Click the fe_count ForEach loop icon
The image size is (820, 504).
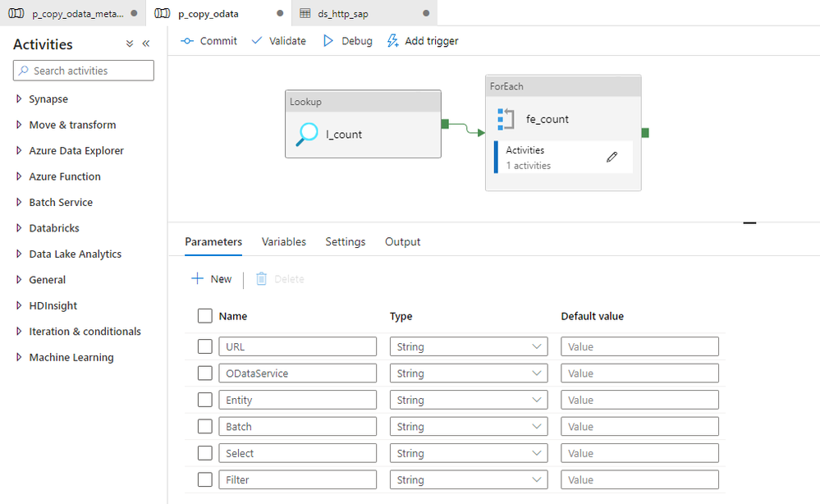(x=506, y=119)
